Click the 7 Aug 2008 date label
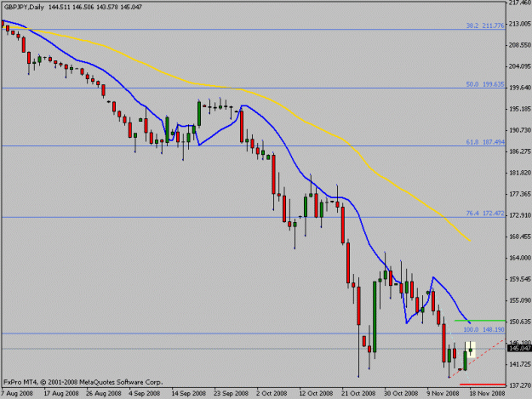The height and width of the screenshot is (399, 532). tap(17, 394)
